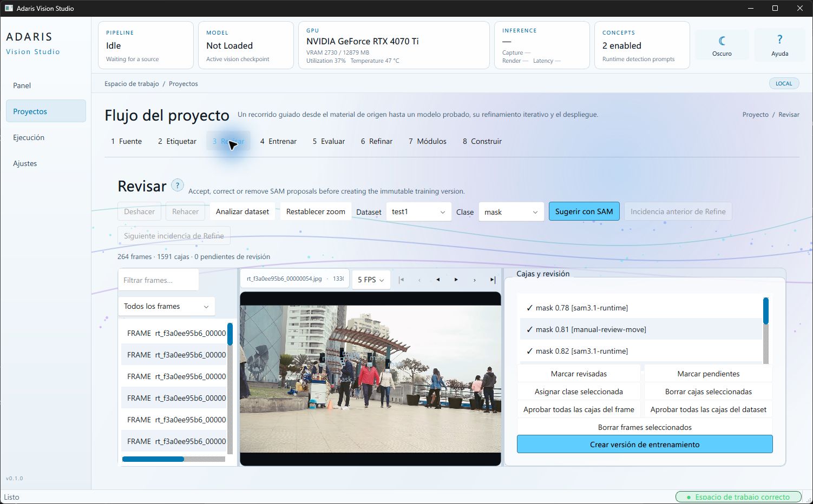Open Ajustes in the left sidebar
813x504 pixels.
pyautogui.click(x=46, y=163)
